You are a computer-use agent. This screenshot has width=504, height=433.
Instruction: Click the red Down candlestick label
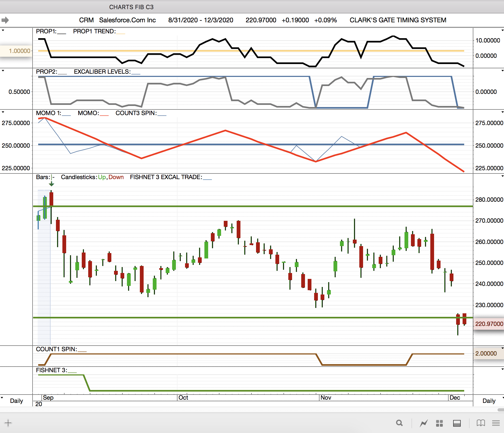(x=116, y=177)
